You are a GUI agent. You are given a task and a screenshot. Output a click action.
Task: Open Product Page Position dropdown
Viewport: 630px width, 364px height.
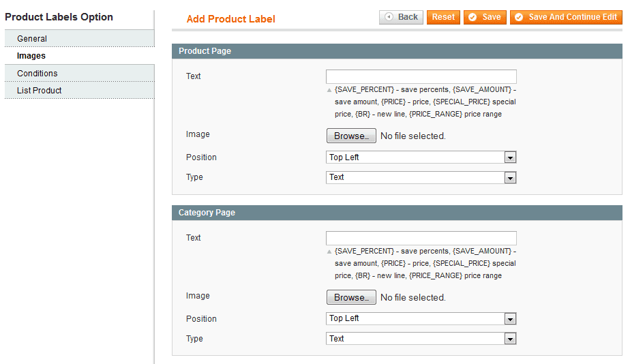[x=421, y=157]
